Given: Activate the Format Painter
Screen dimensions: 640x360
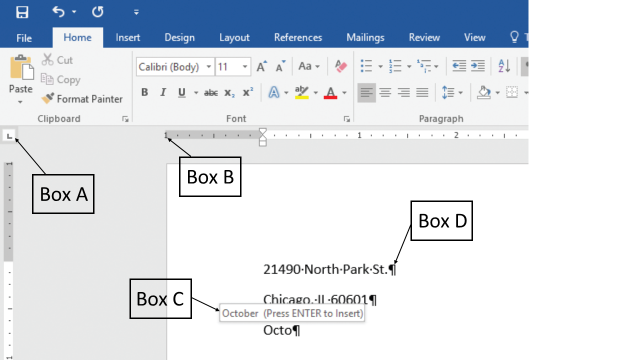Looking at the screenshot, I should [82, 99].
